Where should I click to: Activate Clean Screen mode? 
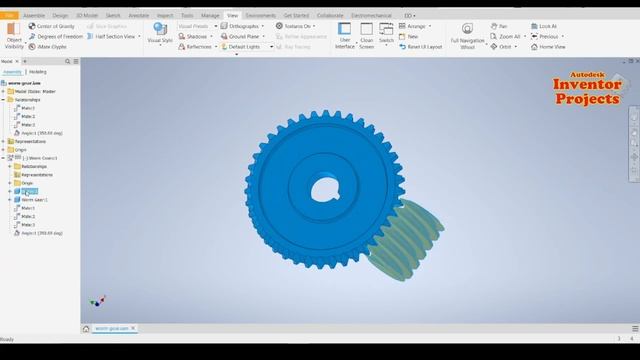(x=366, y=36)
